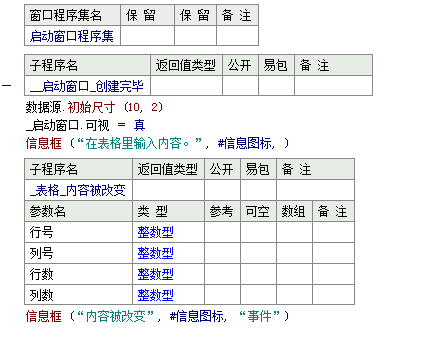Image resolution: width=432 pixels, height=364 pixels.
Task: Click the 信息框 line with 在表格里输入内容
Action: (x=157, y=143)
